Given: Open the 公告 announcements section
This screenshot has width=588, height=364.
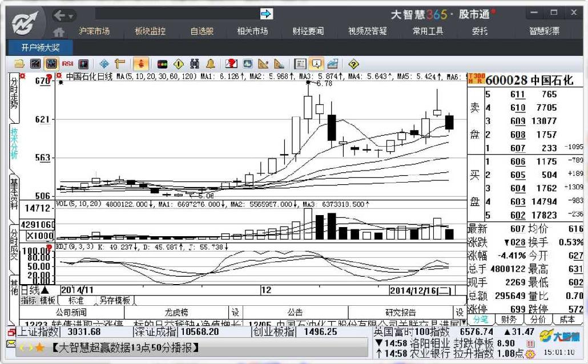Looking at the screenshot, I should point(296,312).
